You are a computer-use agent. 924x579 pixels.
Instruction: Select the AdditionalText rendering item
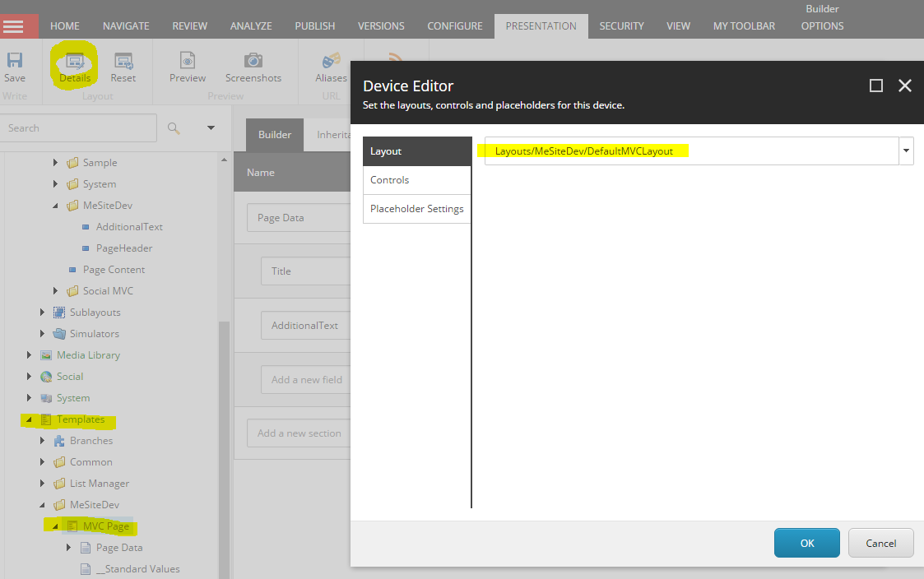(129, 227)
